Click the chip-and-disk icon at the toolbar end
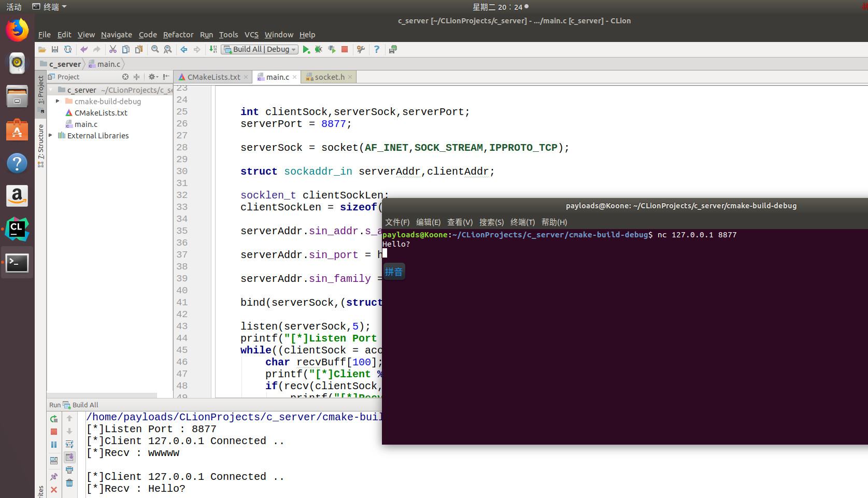The width and height of the screenshot is (868, 498). click(x=393, y=49)
